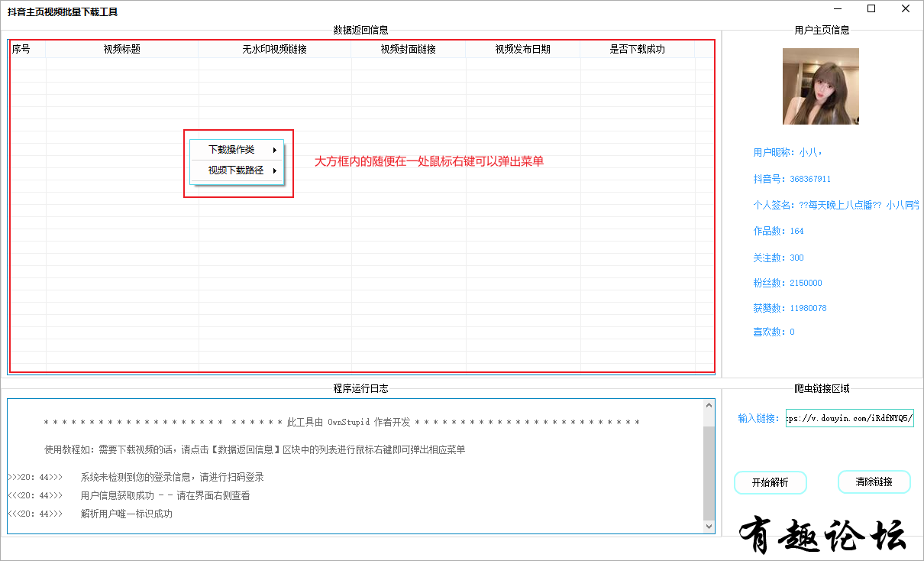Screen dimensions: 924x561
Task: Click the OwnStupid author credit line
Action: (342, 423)
